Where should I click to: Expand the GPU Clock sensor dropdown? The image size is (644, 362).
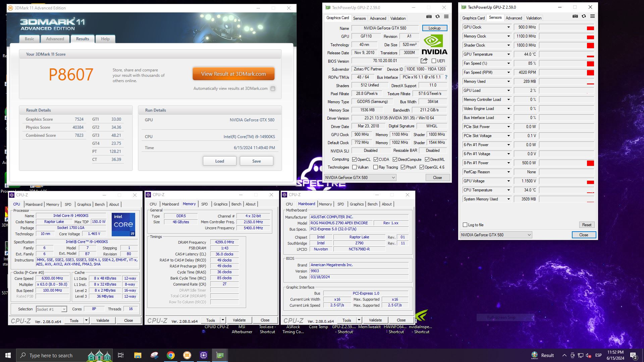508,27
